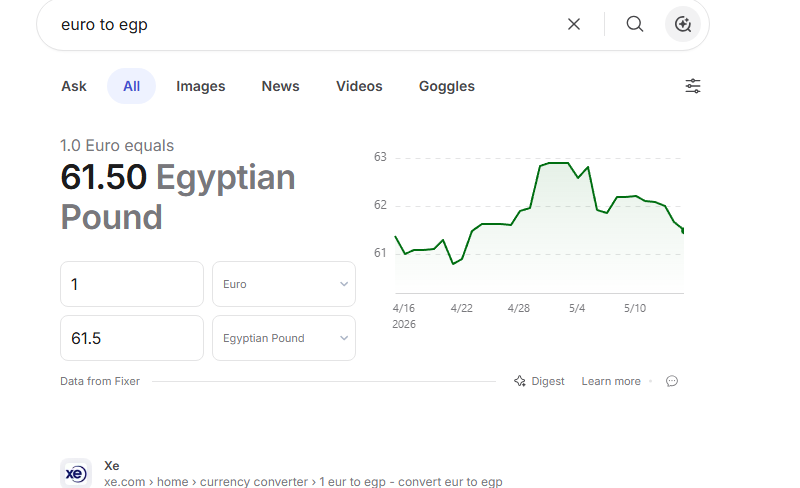Expand the Egyptian Pound currency dropdown
800x488 pixels.
[x=284, y=338]
